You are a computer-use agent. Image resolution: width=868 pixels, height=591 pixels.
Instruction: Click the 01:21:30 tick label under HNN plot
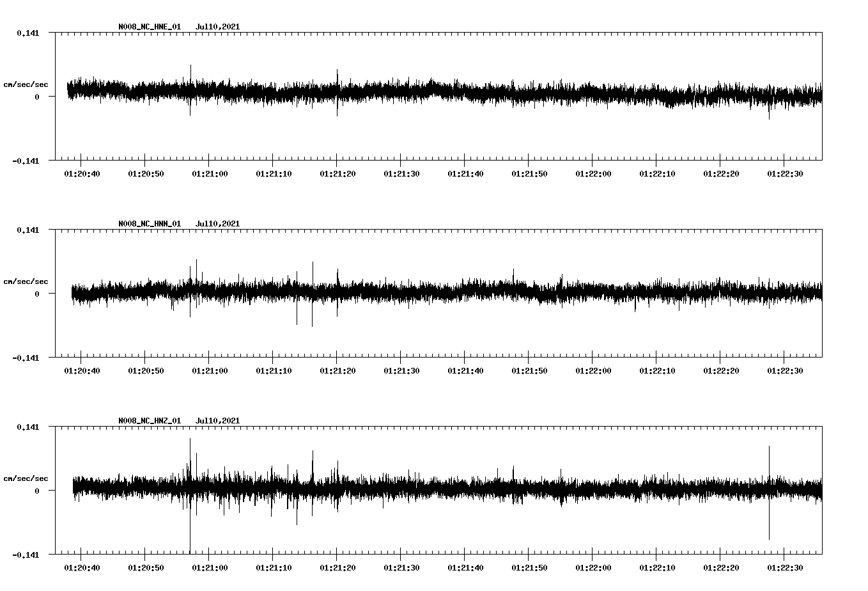coord(401,371)
